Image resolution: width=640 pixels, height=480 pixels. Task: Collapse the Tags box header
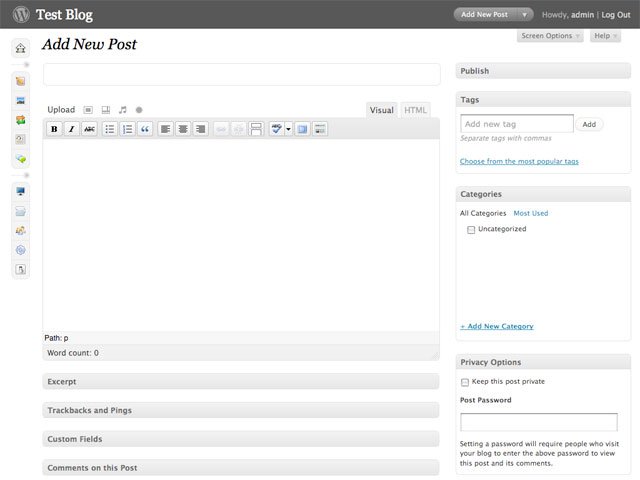(x=543, y=100)
